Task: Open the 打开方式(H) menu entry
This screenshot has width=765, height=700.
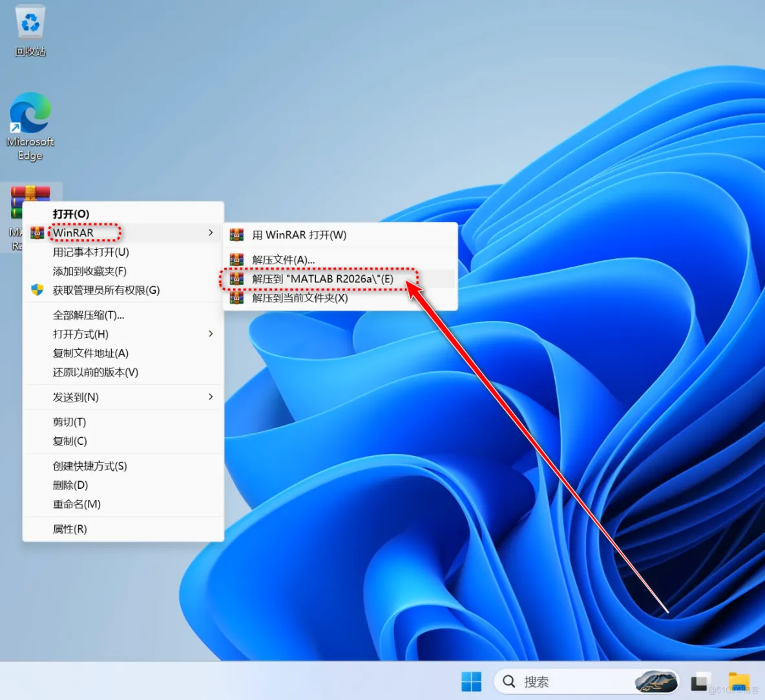Action: (x=123, y=334)
